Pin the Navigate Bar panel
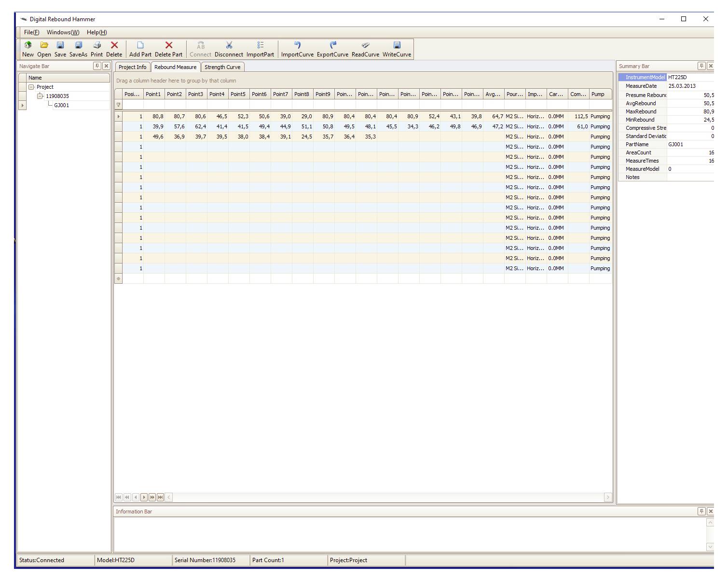 pos(97,66)
